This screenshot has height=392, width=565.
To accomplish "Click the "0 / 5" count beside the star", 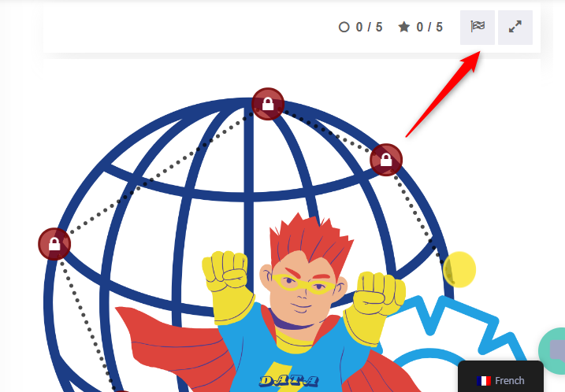I will tap(429, 27).
